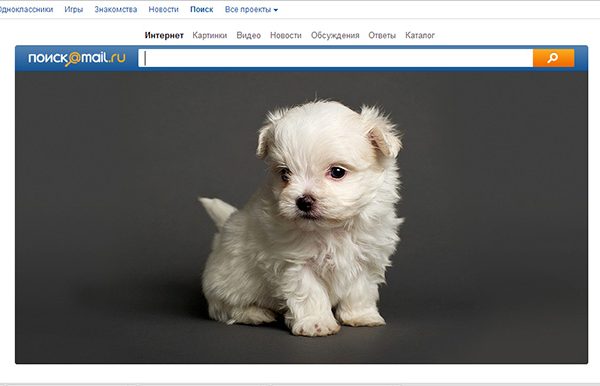Image resolution: width=600 pixels, height=386 pixels.
Task: Go to the Игры portal link
Action: pyautogui.click(x=73, y=10)
